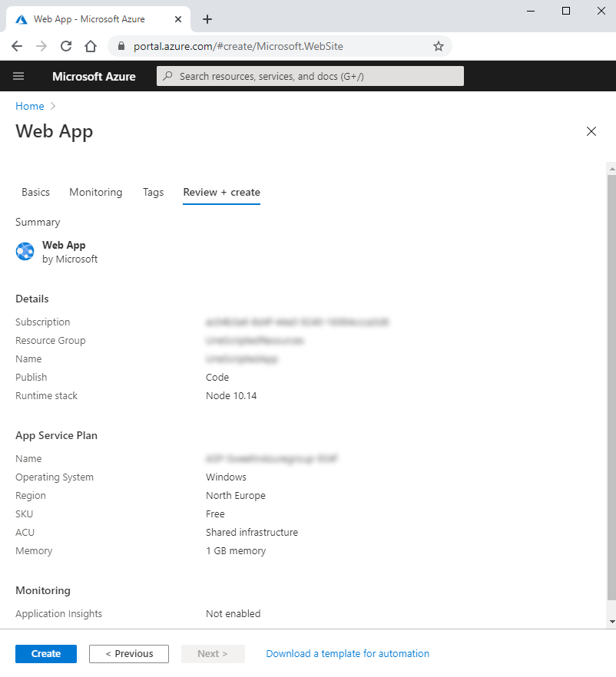
Task: Click the Resource Group label
Action: (51, 341)
